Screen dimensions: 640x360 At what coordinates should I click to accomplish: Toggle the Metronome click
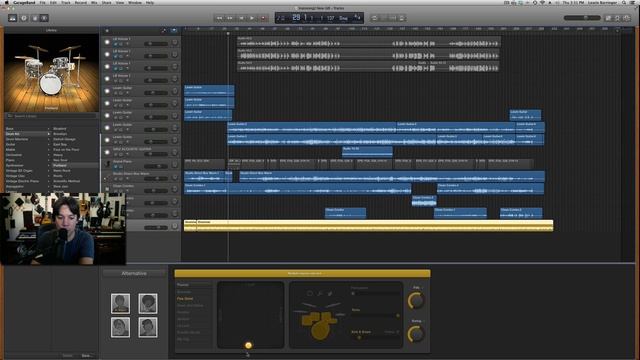click(402, 18)
